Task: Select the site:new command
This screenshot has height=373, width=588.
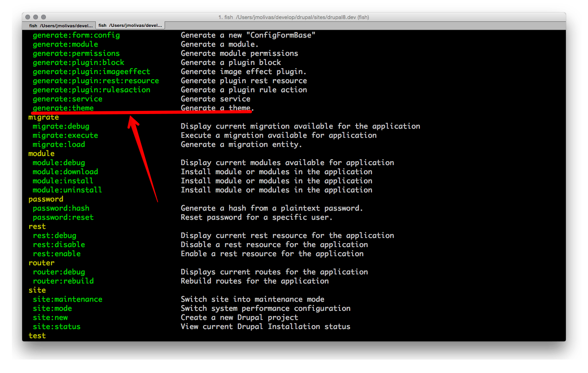Action: pos(50,318)
